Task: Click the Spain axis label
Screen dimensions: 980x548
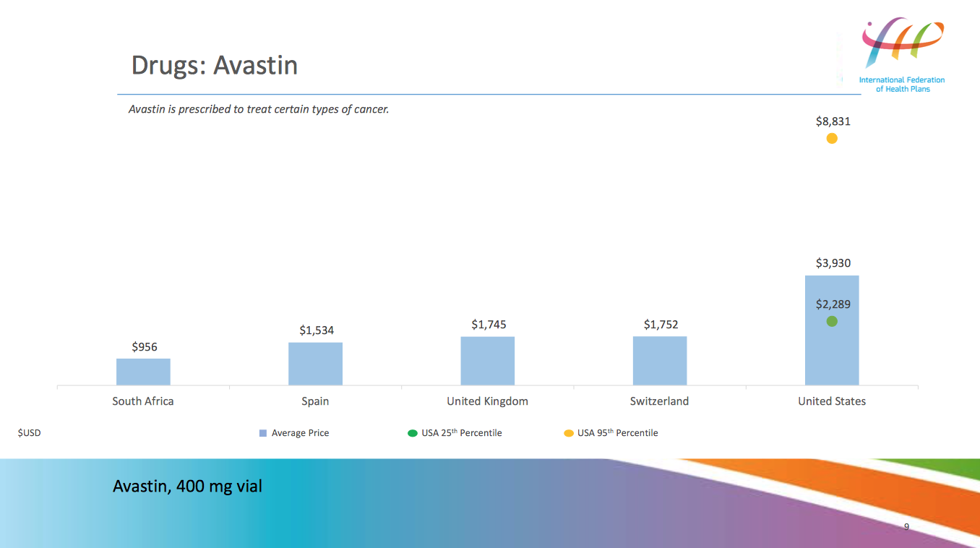Action: tap(315, 401)
